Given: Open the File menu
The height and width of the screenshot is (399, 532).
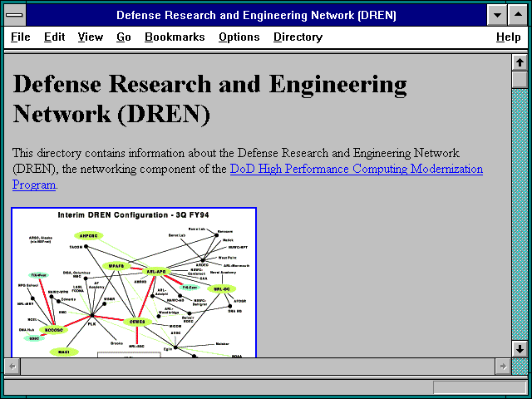Looking at the screenshot, I should tap(20, 37).
